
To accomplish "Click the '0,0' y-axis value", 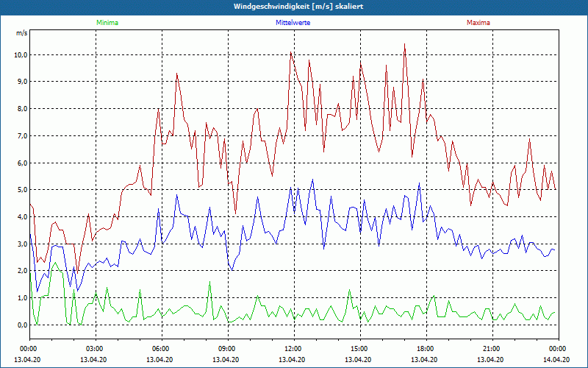I will (x=22, y=325).
